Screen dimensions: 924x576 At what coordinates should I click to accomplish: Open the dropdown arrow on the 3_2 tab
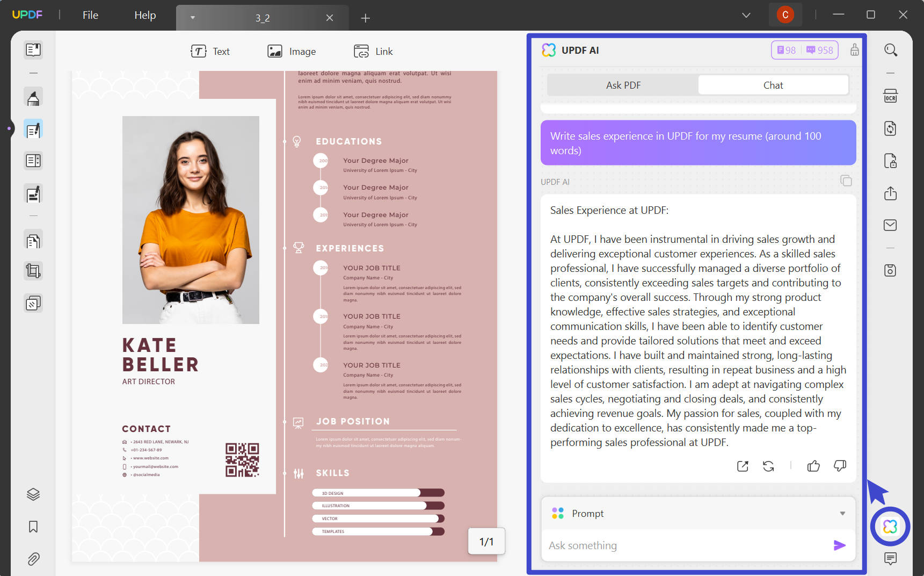tap(193, 17)
